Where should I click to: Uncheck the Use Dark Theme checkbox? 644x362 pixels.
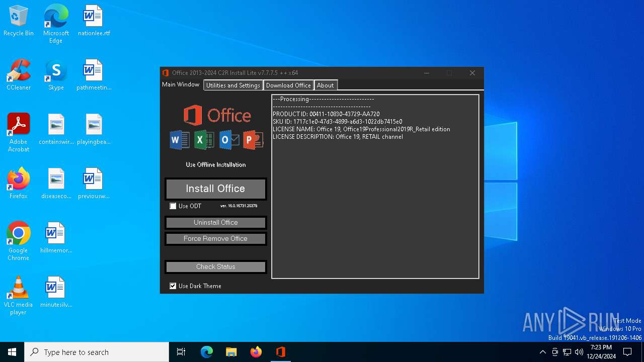pyautogui.click(x=173, y=286)
